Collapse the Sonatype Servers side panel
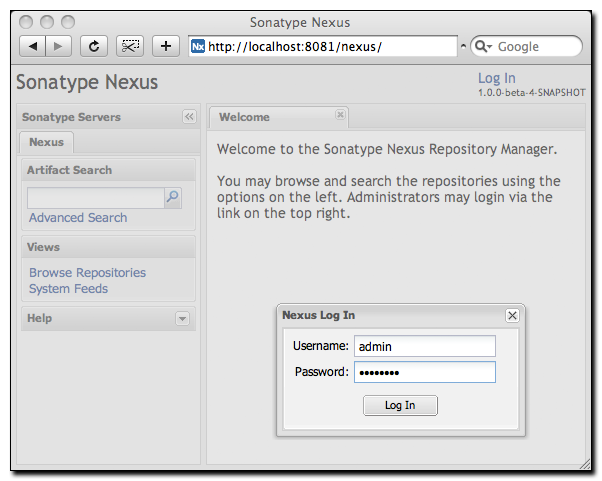The width and height of the screenshot is (602, 481). (189, 117)
